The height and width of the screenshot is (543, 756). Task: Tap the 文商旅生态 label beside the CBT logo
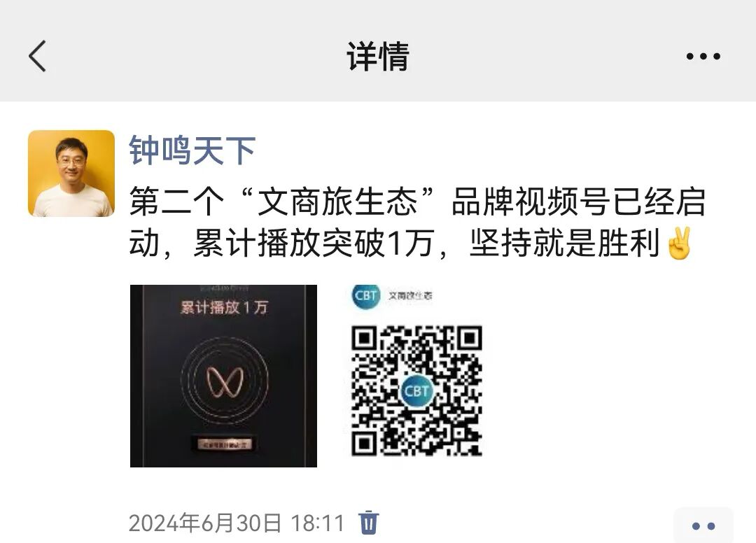tap(410, 295)
